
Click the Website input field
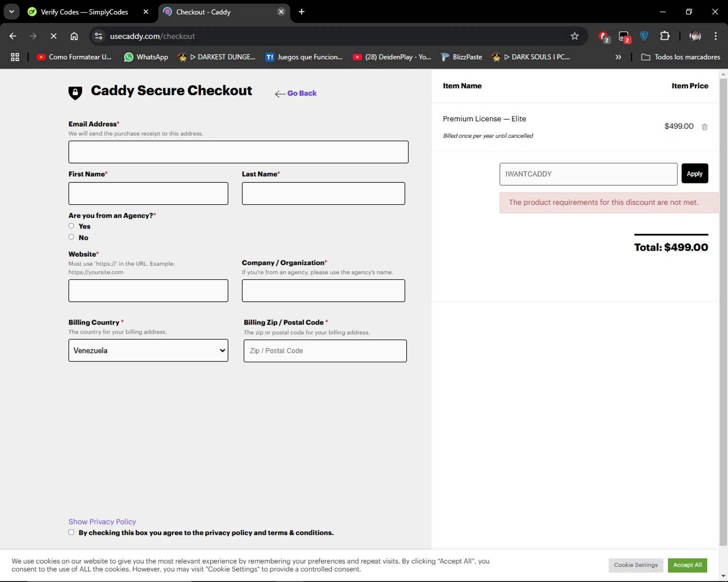[x=148, y=291]
